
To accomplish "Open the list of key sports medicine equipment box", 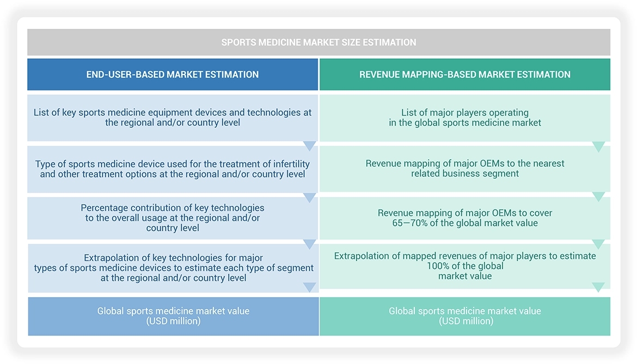I will (x=173, y=118).
